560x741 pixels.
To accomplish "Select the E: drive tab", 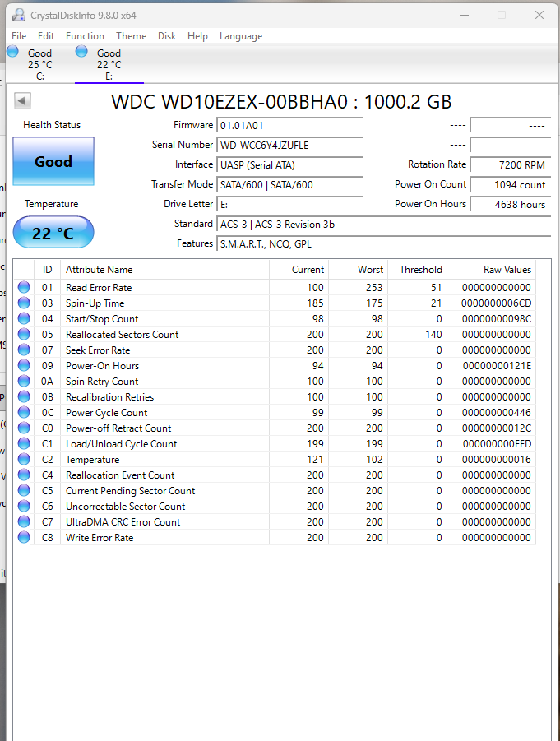I will 109,64.
